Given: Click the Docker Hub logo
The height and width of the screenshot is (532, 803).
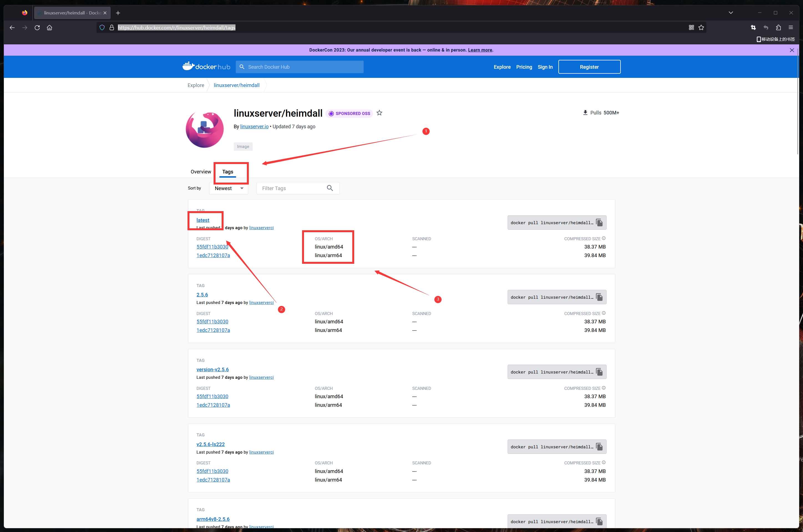Looking at the screenshot, I should tap(206, 66).
